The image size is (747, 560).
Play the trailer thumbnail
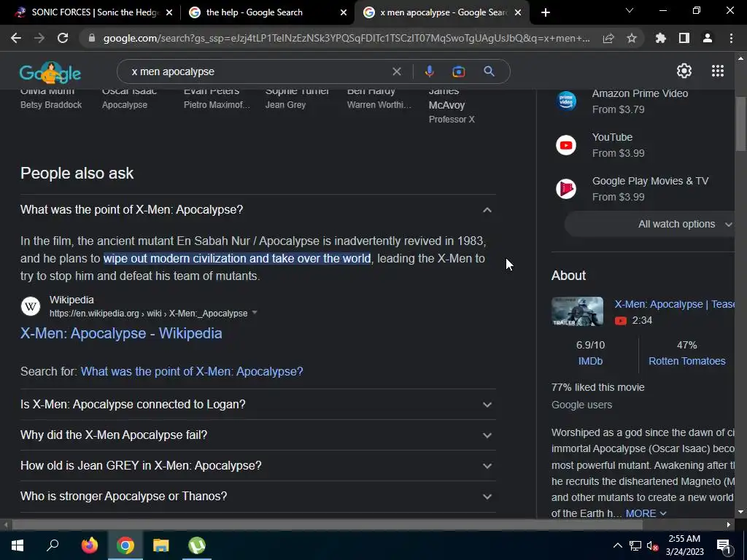[577, 311]
